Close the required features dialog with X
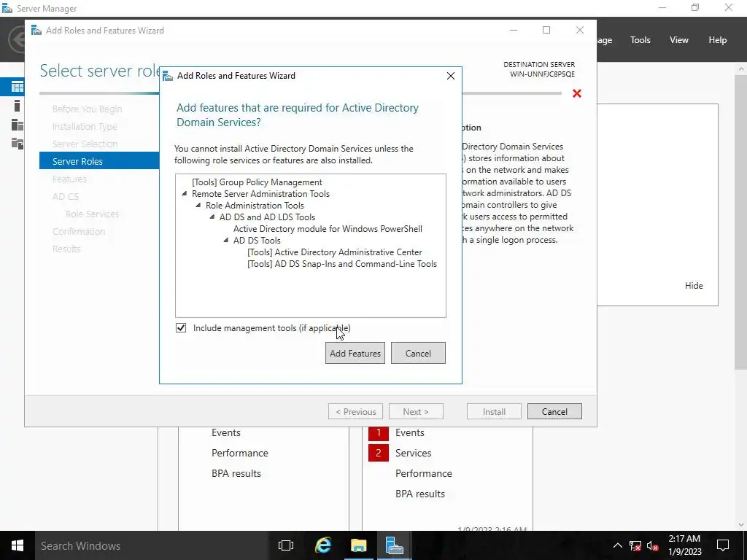Screen dimensions: 747x560 pos(451,76)
